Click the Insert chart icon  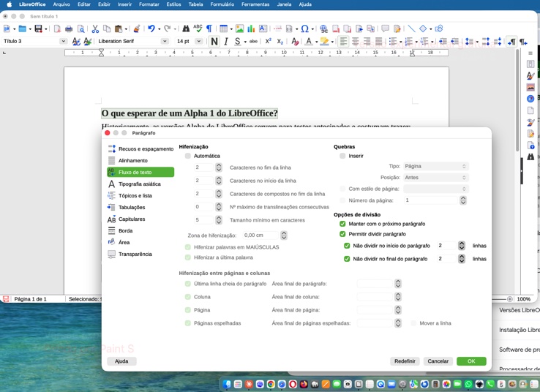point(251,29)
